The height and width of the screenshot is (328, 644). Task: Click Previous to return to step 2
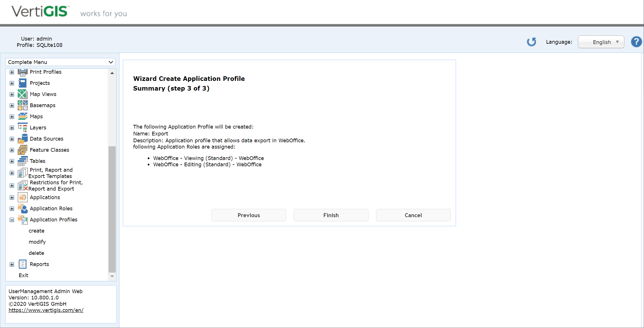tap(249, 215)
